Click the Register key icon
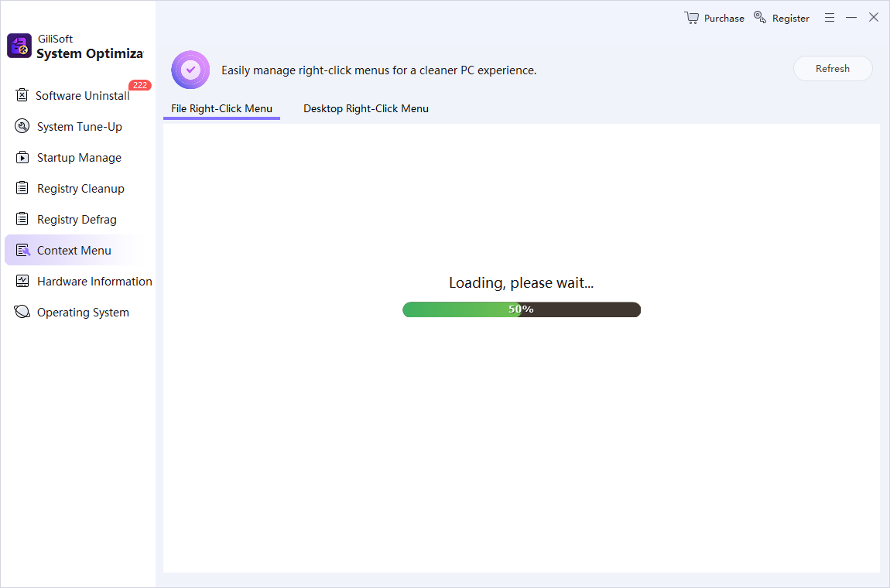 click(x=759, y=17)
